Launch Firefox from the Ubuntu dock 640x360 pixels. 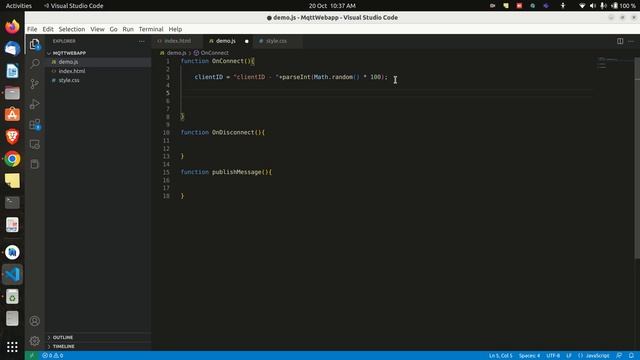point(12,27)
